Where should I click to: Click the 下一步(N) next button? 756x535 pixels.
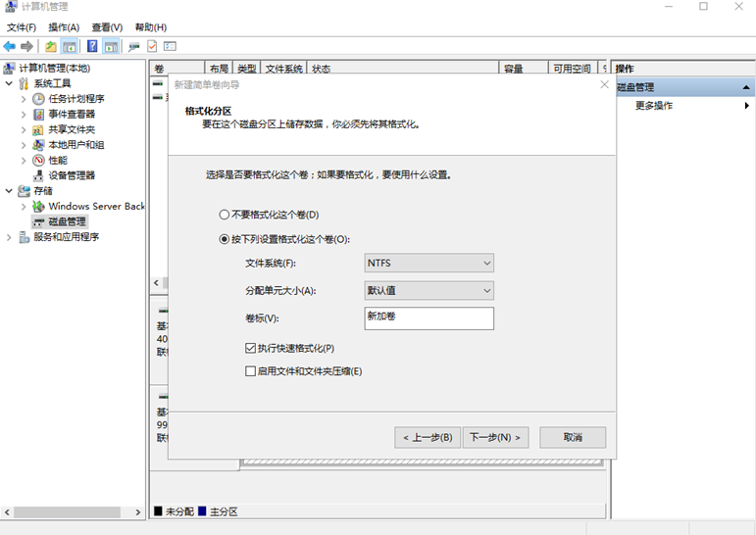(x=495, y=438)
